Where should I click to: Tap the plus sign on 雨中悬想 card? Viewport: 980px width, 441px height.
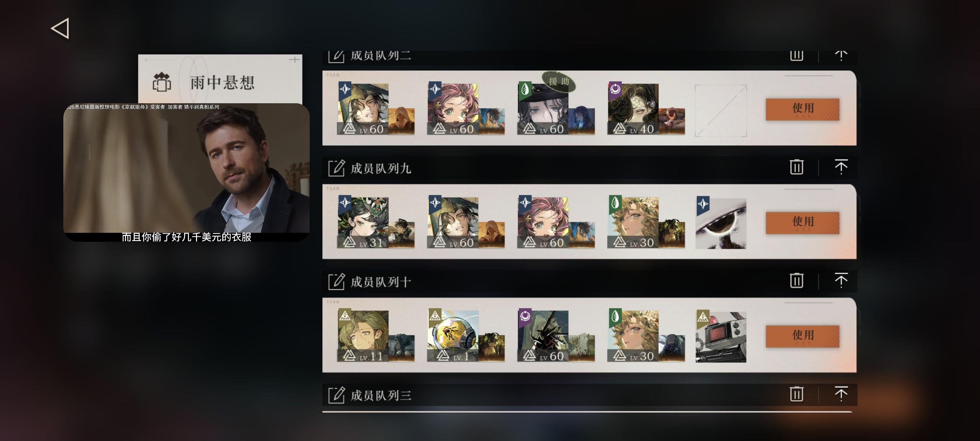(x=294, y=60)
